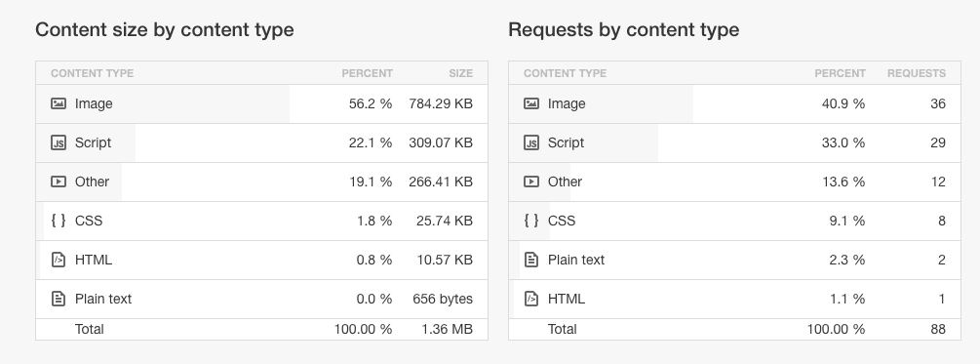Click the Content size by content type heading

click(x=165, y=29)
